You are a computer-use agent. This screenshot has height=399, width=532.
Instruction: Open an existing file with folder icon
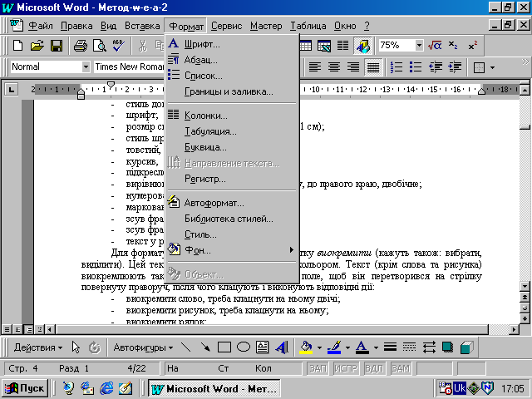click(37, 45)
